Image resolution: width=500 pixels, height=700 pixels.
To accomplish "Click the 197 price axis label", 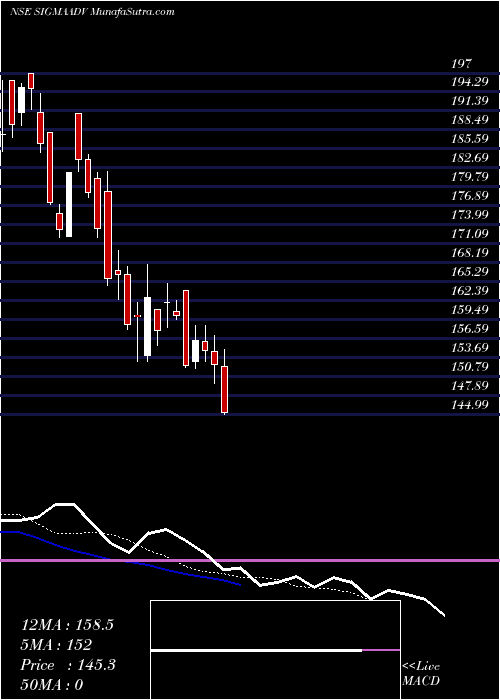I will pos(461,63).
